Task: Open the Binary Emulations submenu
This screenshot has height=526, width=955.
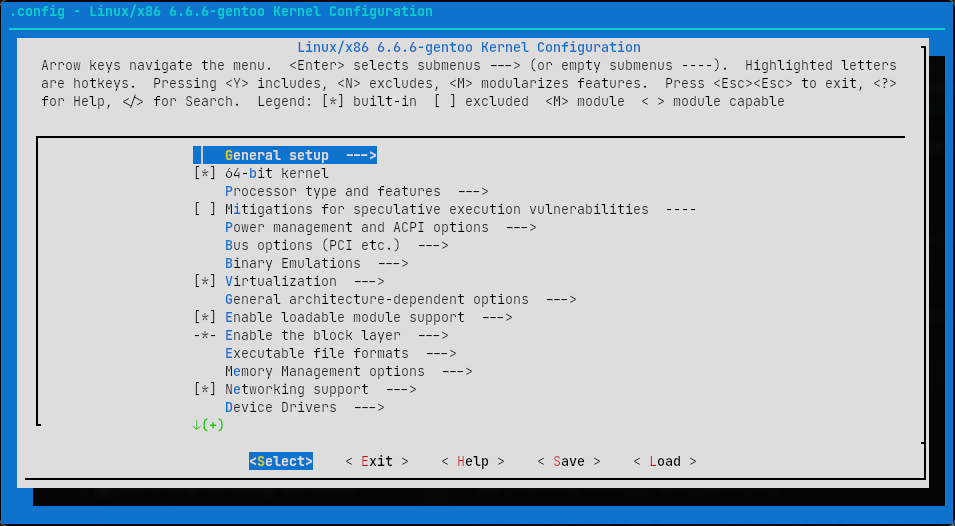Action: tap(316, 264)
